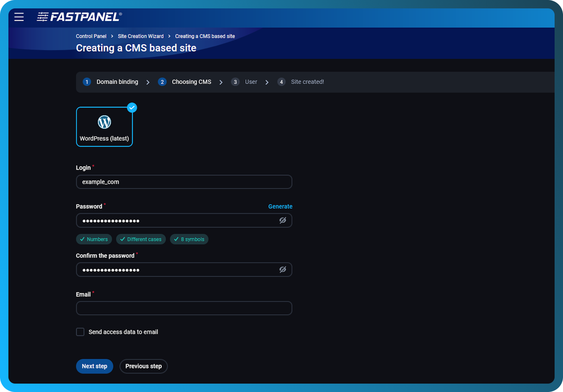The image size is (563, 392).
Task: Click the FASTPANEL logo
Action: click(x=78, y=17)
